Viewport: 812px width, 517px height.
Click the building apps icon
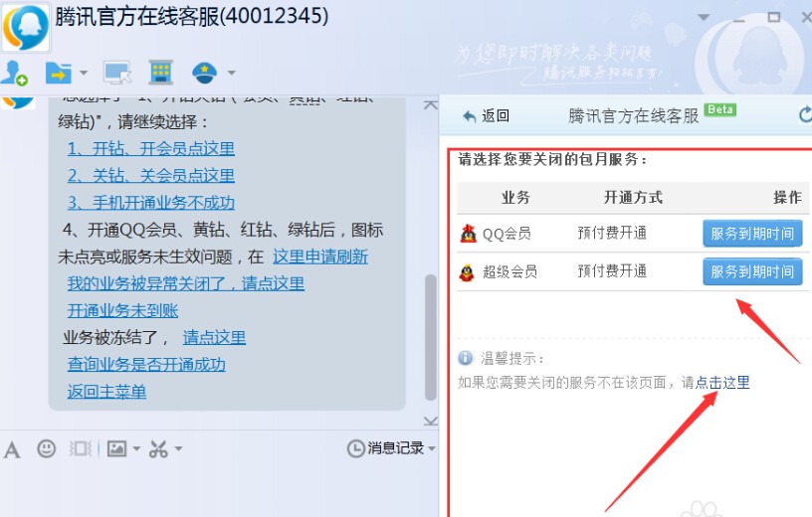tap(160, 73)
